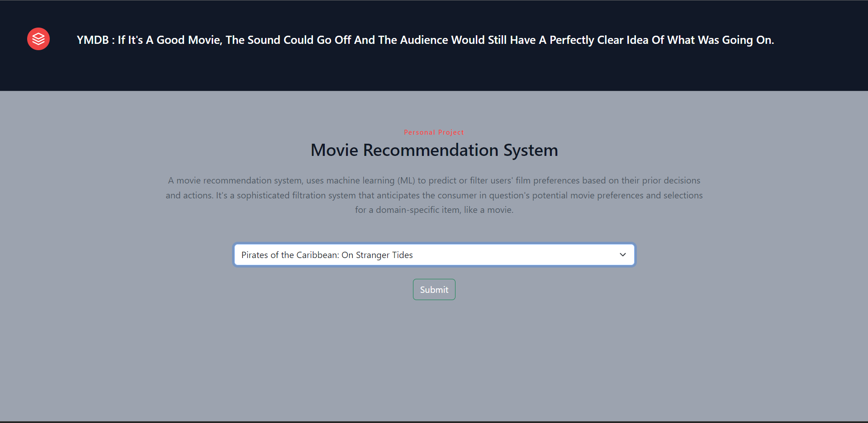Select the Personal Project label
Image resolution: width=868 pixels, height=423 pixels.
(434, 132)
